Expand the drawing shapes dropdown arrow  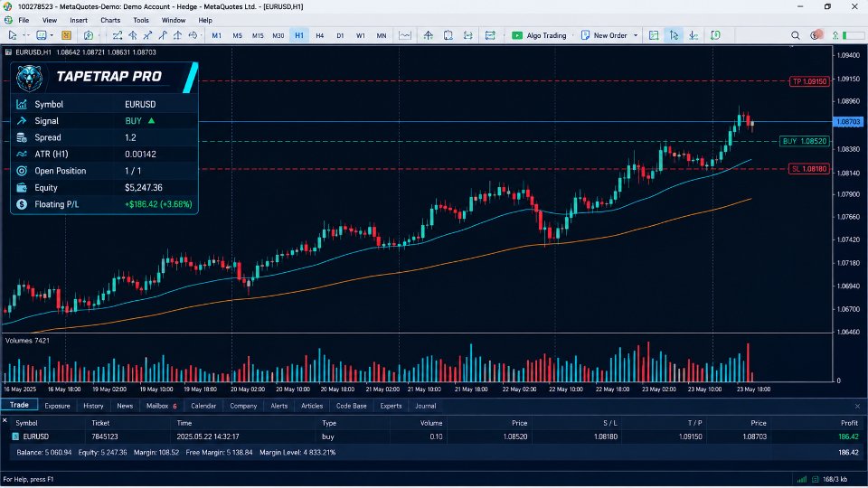click(x=201, y=35)
